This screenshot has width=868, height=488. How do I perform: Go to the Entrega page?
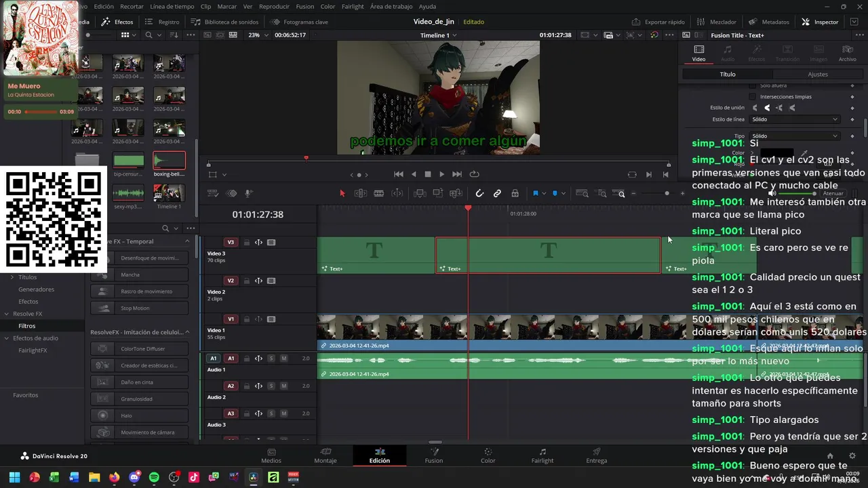tap(597, 455)
